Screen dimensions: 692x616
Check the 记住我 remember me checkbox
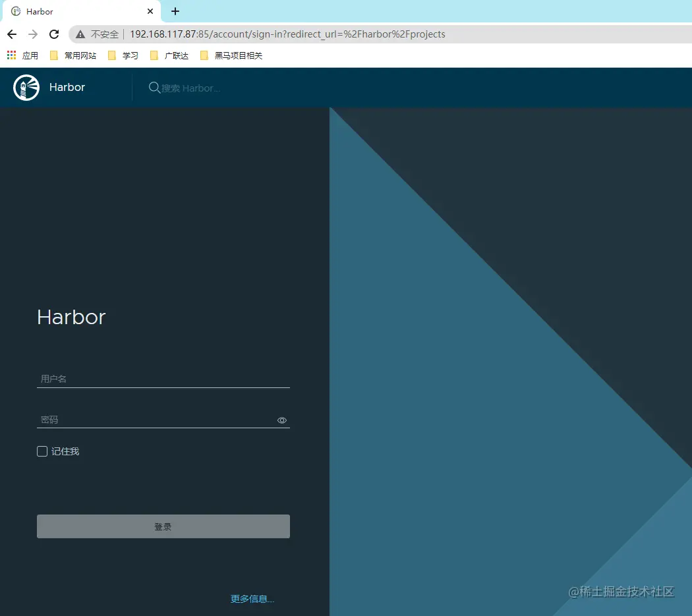tap(42, 451)
